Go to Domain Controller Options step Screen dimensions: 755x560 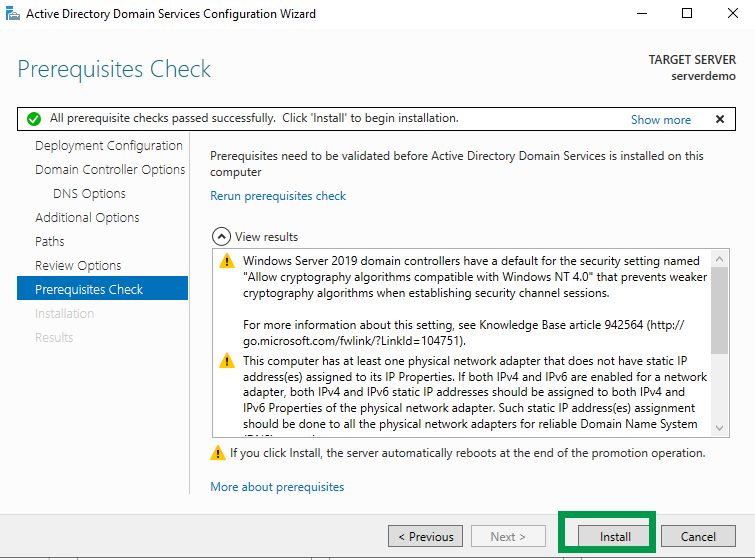coord(110,169)
